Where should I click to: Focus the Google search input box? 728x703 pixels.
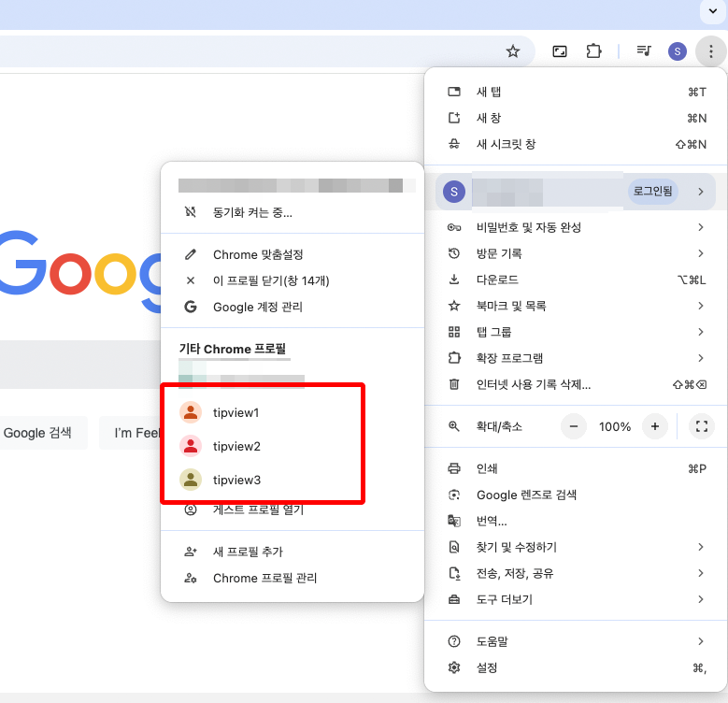point(79,365)
